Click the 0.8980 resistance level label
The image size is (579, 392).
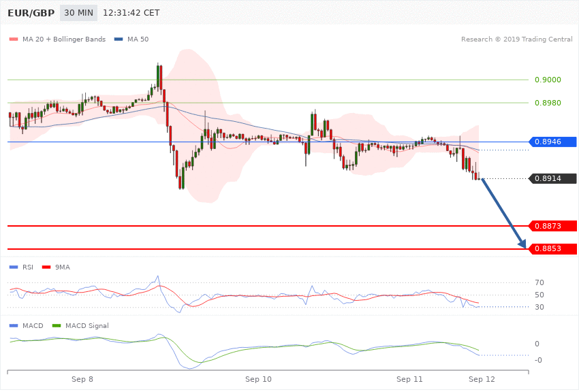pos(548,103)
